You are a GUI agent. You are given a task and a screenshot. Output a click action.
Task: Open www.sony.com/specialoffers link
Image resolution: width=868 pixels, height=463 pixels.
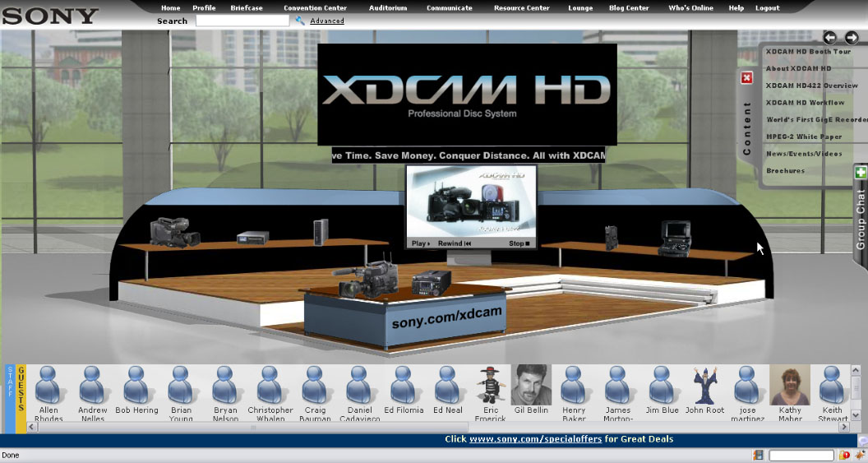535,438
